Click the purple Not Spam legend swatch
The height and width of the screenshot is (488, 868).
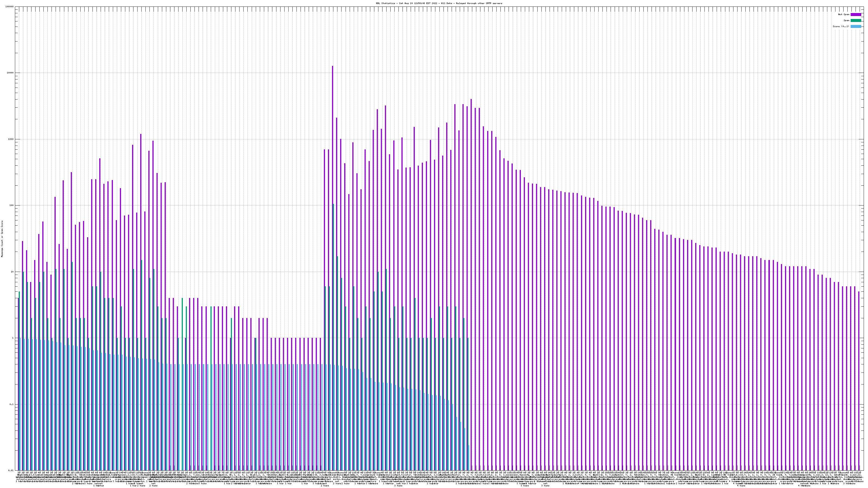(x=856, y=14)
